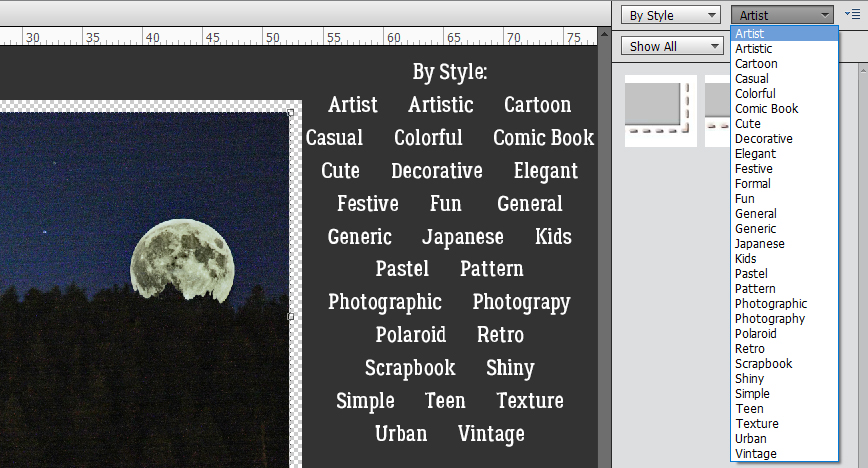Open the Artist style dropdown
The width and height of the screenshot is (868, 468).
[x=782, y=15]
